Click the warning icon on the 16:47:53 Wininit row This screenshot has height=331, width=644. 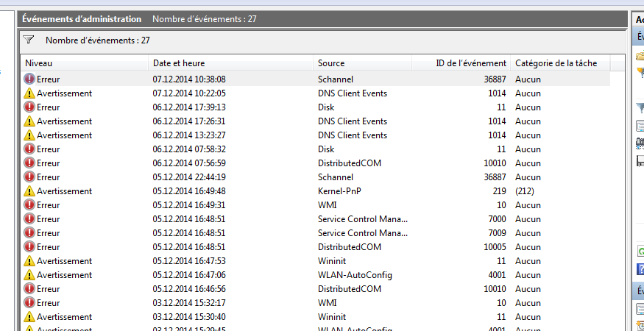[29, 261]
